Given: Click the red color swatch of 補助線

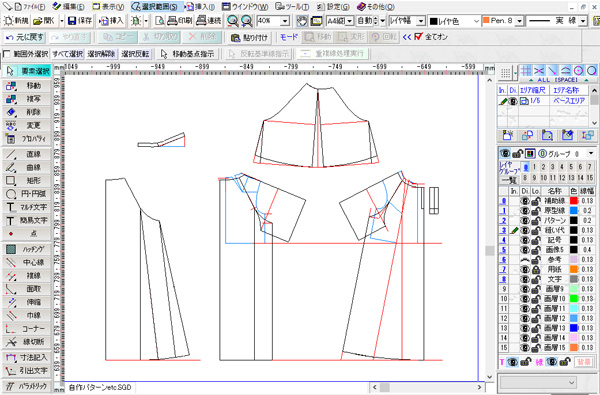Looking at the screenshot, I should [574, 201].
